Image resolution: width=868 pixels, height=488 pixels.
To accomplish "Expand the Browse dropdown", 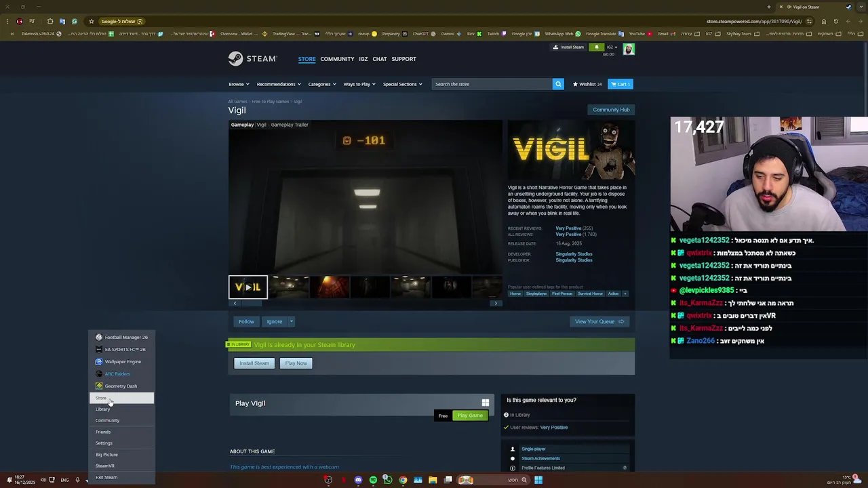I will pos(239,84).
